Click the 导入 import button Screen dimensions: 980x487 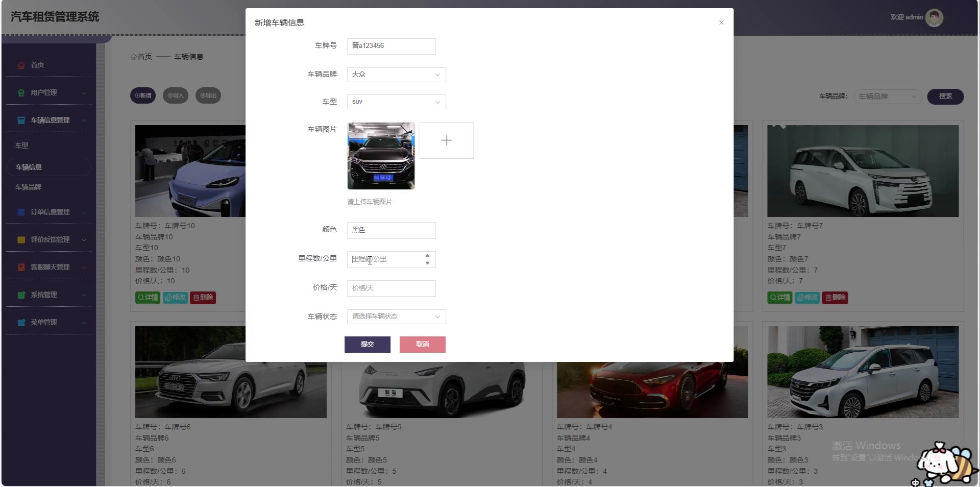click(x=176, y=95)
